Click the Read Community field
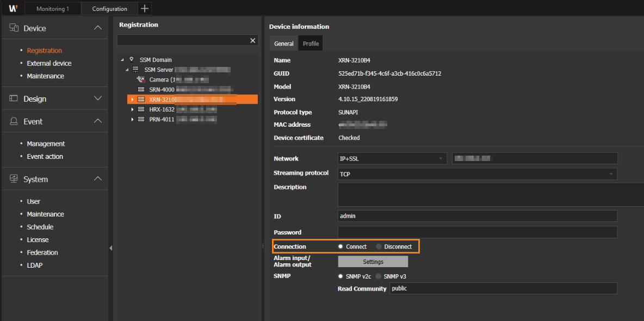This screenshot has width=644, height=321. [x=503, y=288]
